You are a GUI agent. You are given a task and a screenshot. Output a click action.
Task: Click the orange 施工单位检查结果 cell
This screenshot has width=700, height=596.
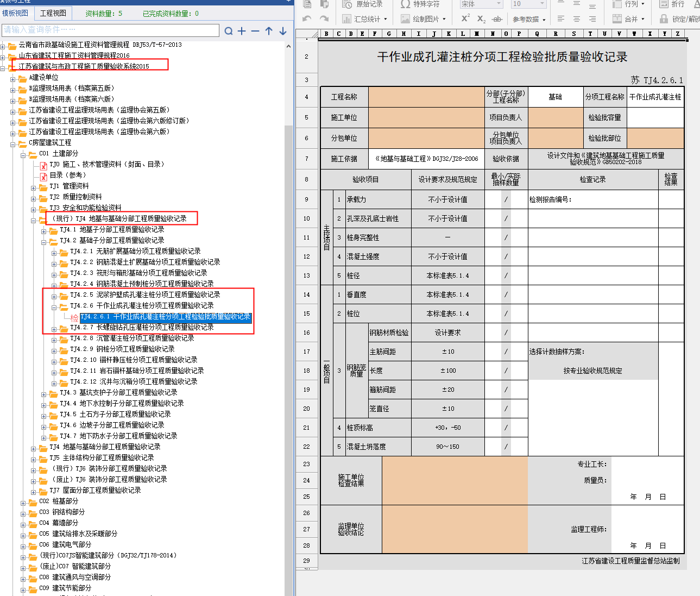pos(455,480)
